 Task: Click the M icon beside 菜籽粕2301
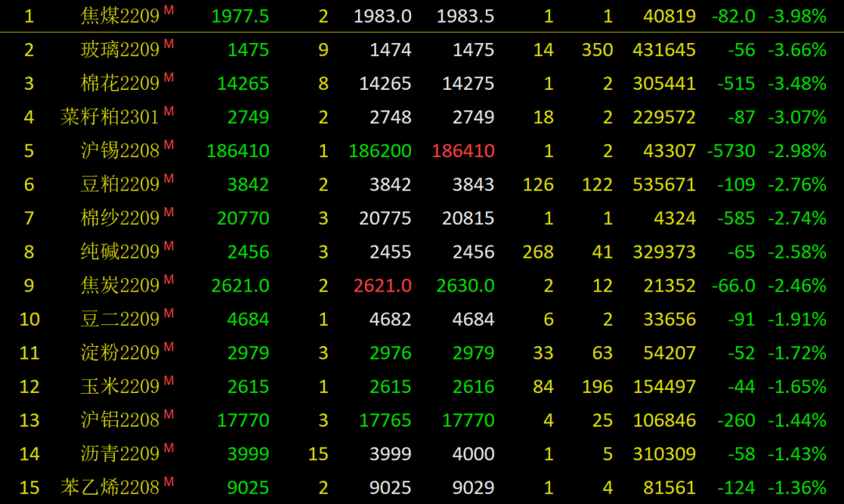[169, 111]
